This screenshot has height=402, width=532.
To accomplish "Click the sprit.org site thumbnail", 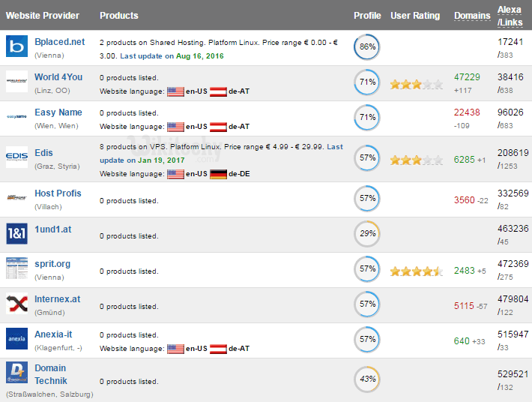I will 16,268.
